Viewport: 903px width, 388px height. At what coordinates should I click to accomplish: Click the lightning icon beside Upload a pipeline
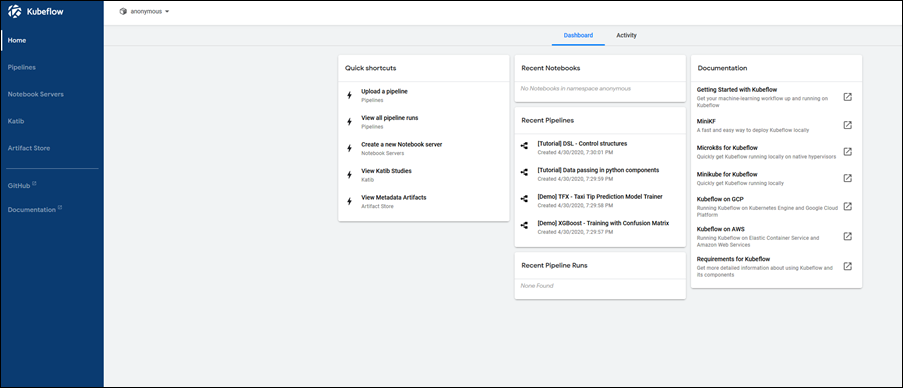point(349,95)
